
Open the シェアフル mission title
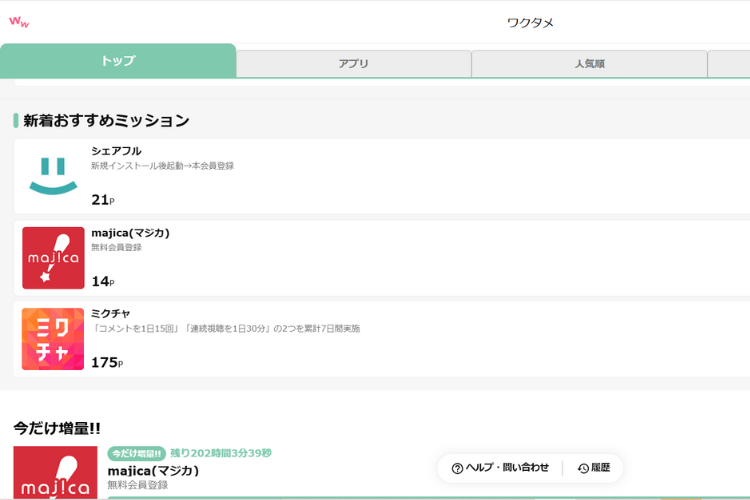116,151
